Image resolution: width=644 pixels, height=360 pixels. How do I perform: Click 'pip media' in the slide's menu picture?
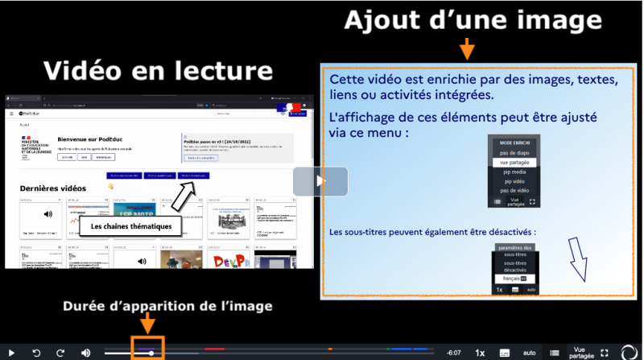[x=514, y=172]
